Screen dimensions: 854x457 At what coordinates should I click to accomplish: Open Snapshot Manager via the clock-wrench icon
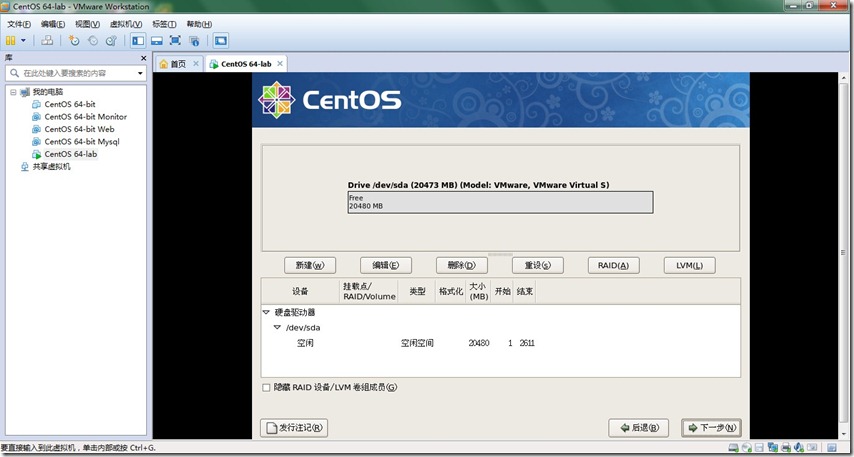[111, 40]
